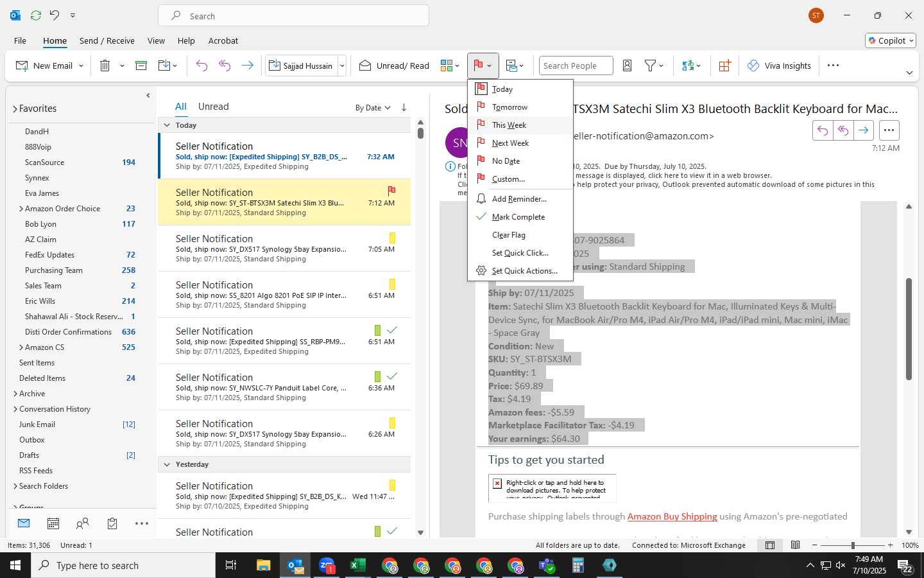Choose Clear Flag in flag menu

(x=520, y=235)
